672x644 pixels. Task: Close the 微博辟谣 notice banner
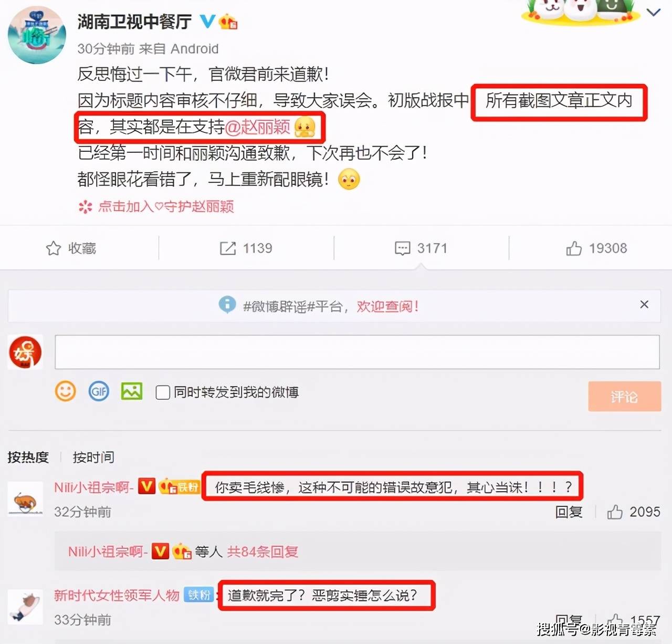coord(644,305)
